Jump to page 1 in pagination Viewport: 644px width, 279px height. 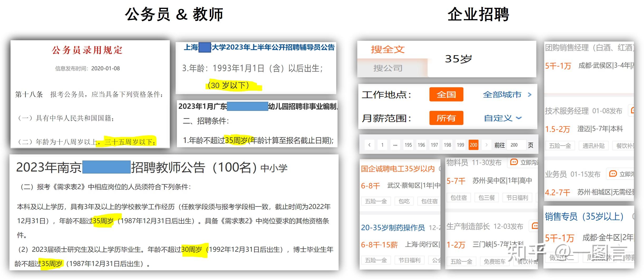[382, 145]
